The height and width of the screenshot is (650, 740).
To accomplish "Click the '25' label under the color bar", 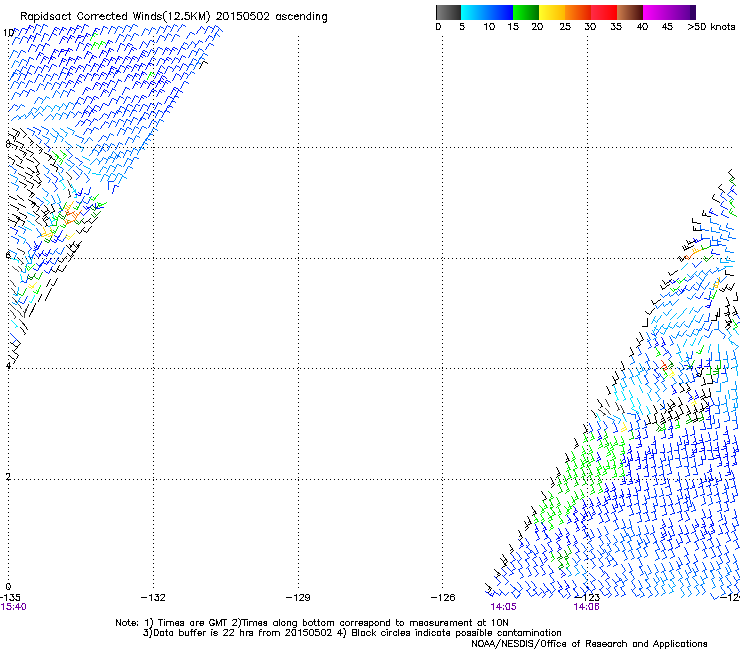I will (x=565, y=27).
